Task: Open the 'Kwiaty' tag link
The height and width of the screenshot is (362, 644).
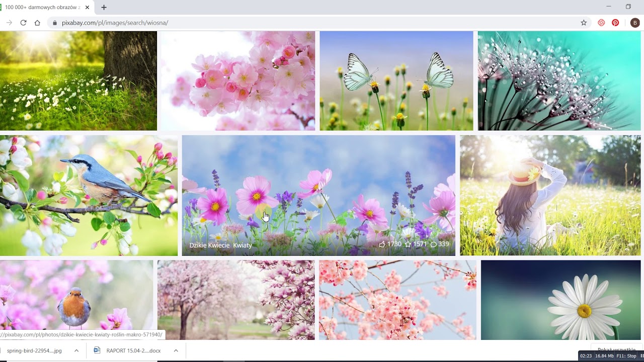Action: click(x=243, y=245)
